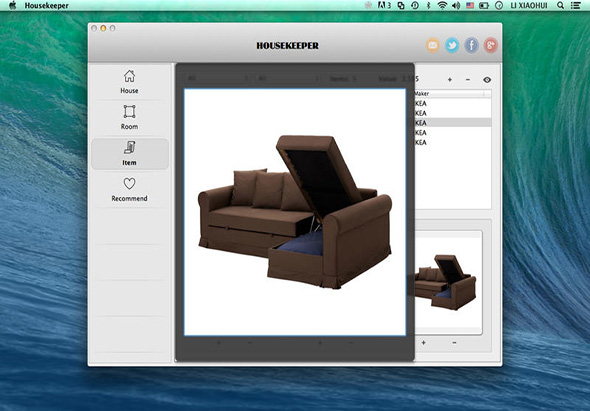The image size is (590, 411).
Task: Open the Recommend heart section
Action: pos(129,189)
